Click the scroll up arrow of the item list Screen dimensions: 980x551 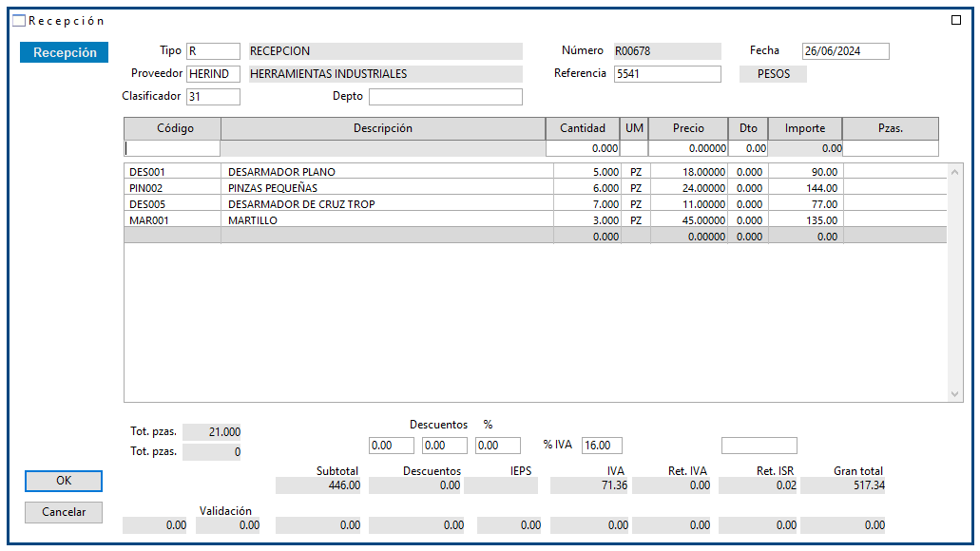coord(955,171)
